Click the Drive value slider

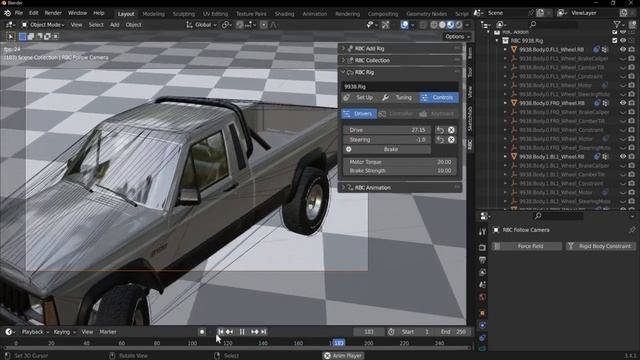pyautogui.click(x=387, y=130)
